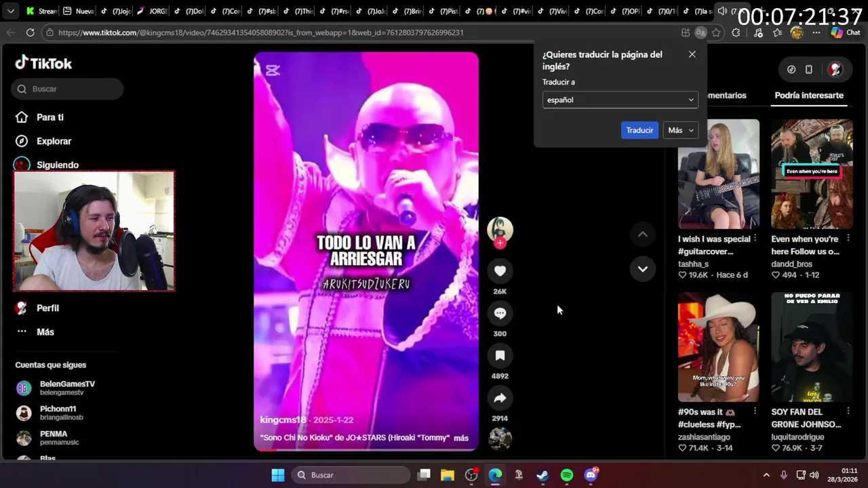The width and height of the screenshot is (868, 488).
Task: Switch to the '(7)Pist' browser tab
Action: [442, 11]
